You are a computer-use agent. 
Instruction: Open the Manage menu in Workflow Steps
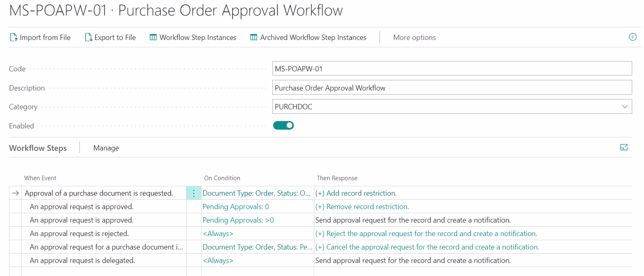pyautogui.click(x=106, y=148)
